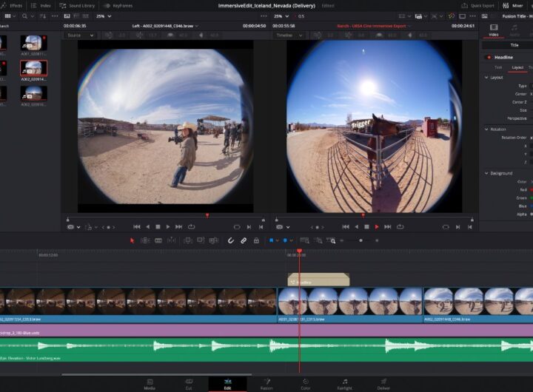Select the arrow Selection mode tool

[132, 240]
